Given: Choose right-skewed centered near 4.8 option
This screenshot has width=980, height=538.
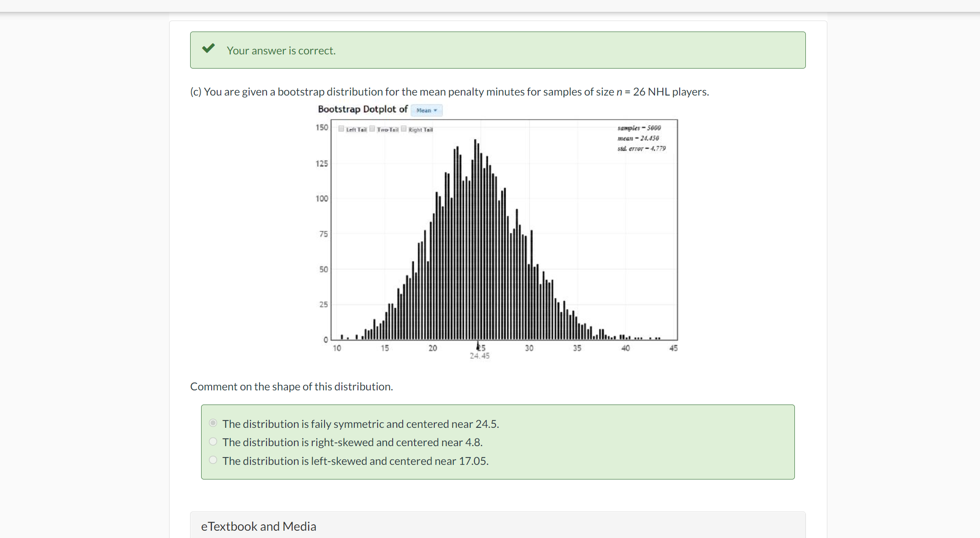Looking at the screenshot, I should pos(213,442).
